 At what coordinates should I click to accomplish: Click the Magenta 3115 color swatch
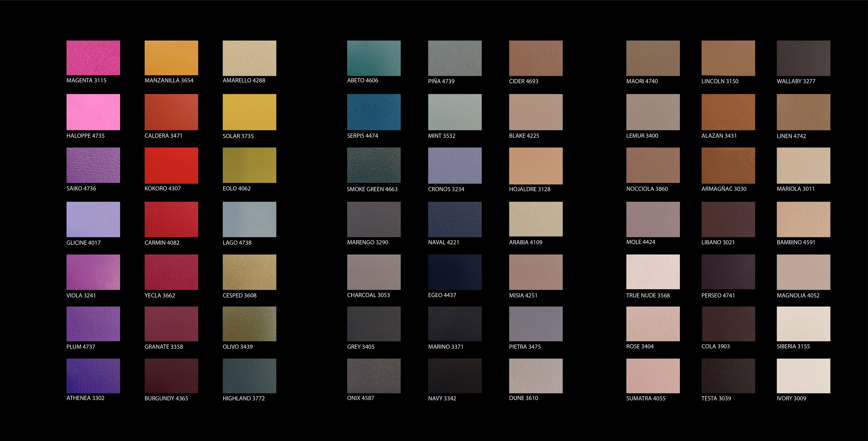tap(93, 58)
